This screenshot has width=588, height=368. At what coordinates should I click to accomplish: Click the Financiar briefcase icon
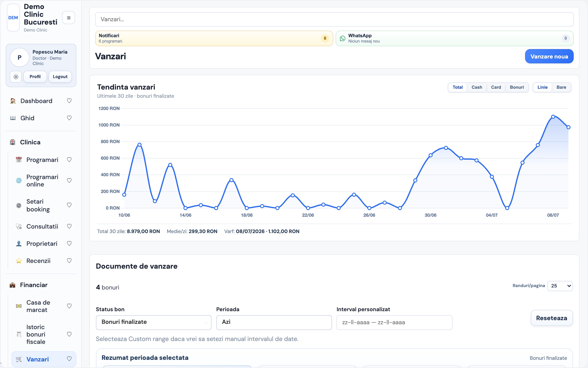[12, 285]
